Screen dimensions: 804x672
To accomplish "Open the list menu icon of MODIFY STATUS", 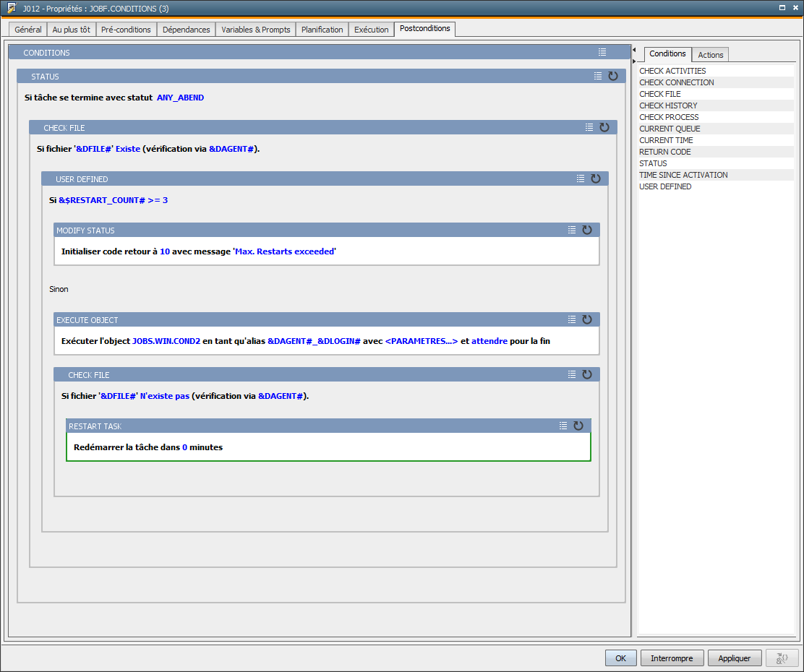I will tap(572, 231).
